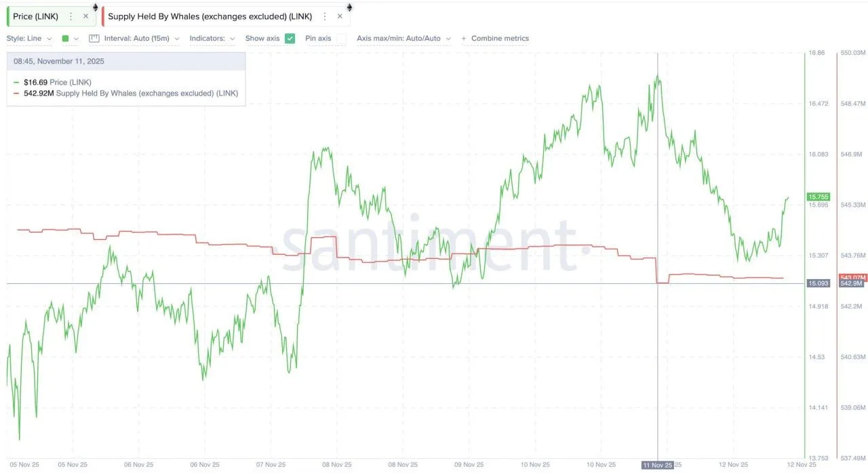Image resolution: width=868 pixels, height=473 pixels.
Task: Enable the Pin axis checkbox
Action: (x=341, y=39)
